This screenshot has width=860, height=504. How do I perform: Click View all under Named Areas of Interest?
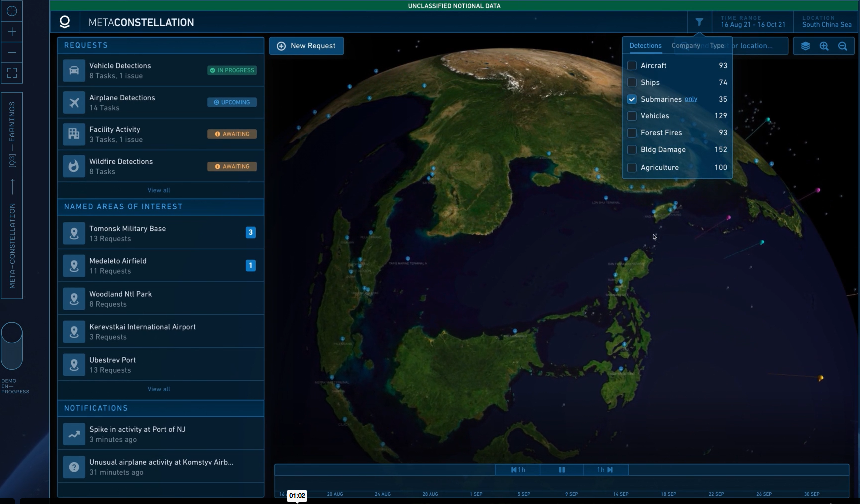pyautogui.click(x=159, y=389)
